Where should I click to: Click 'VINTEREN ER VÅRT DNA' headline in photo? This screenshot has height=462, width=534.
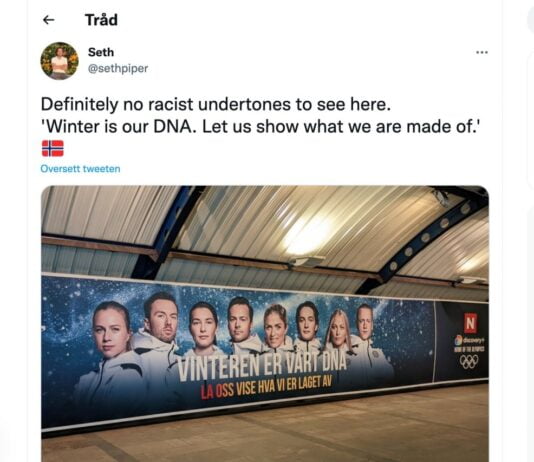tap(262, 366)
